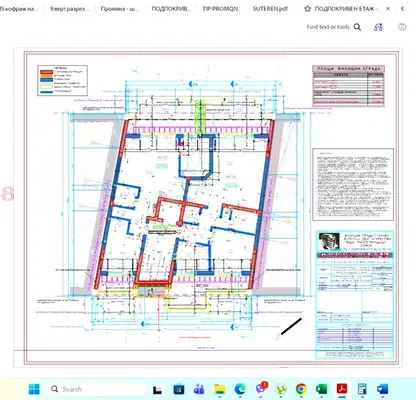Image resolution: width=416 pixels, height=400 pixels.
Task: Click the red swatch in drawing legend
Action: click(46, 72)
